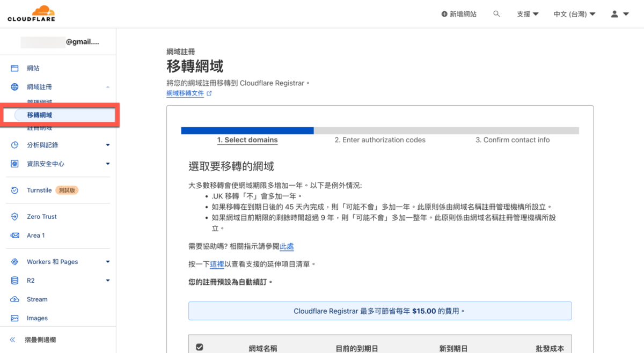The height and width of the screenshot is (353, 644).
Task: Open 網站 in the sidebar
Action: click(x=33, y=68)
